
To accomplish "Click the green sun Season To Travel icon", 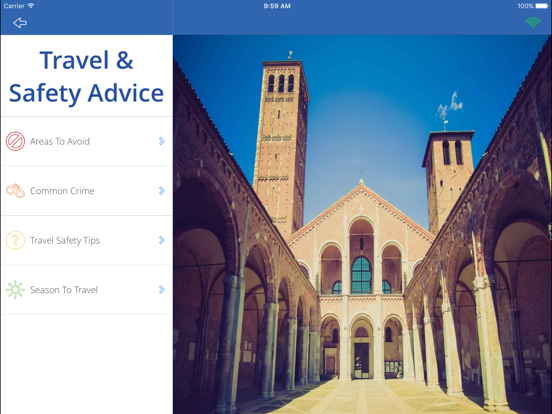I will tap(15, 290).
